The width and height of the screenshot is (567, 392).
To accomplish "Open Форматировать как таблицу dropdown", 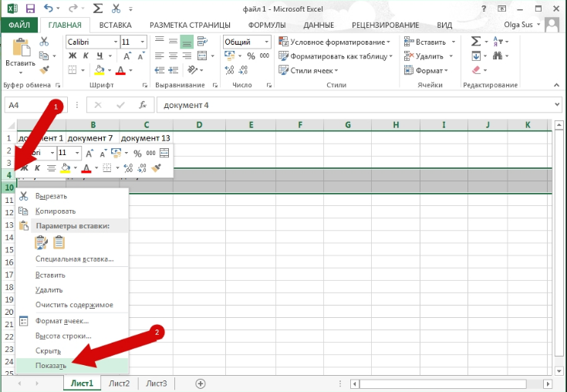I will 336,56.
